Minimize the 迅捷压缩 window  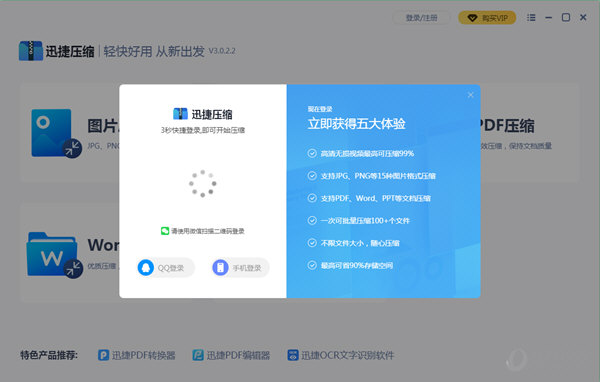tap(548, 18)
